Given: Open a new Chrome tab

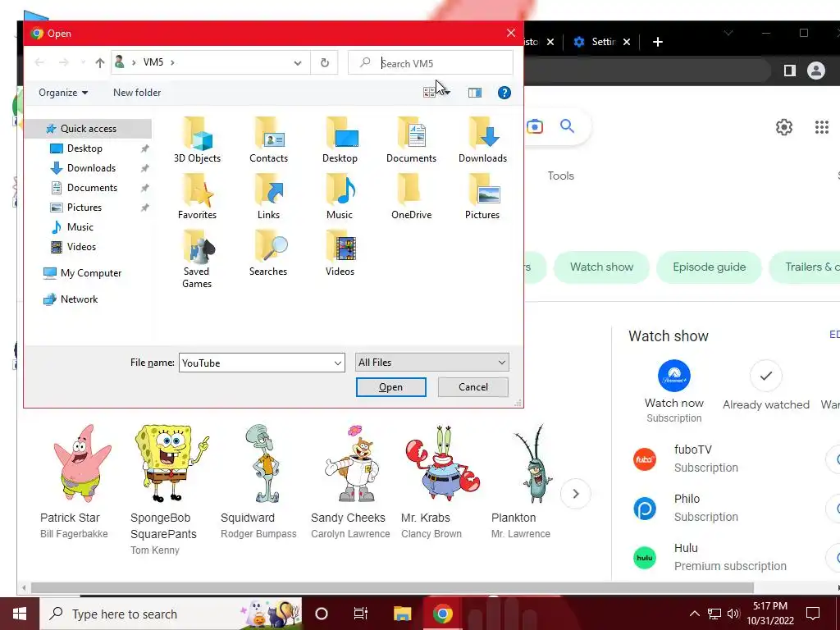Looking at the screenshot, I should click(x=658, y=42).
